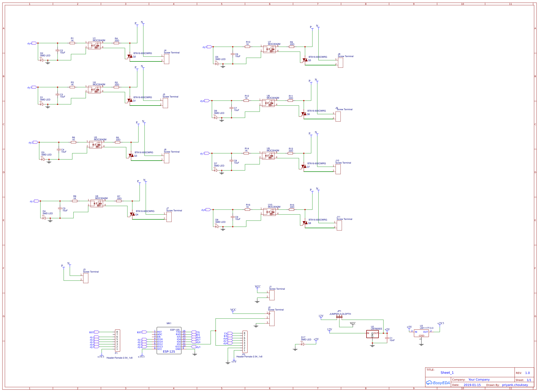Image resolution: width=539 pixels, height=392 pixels.
Task: Click the REV 1.0 value
Action: 527,373
